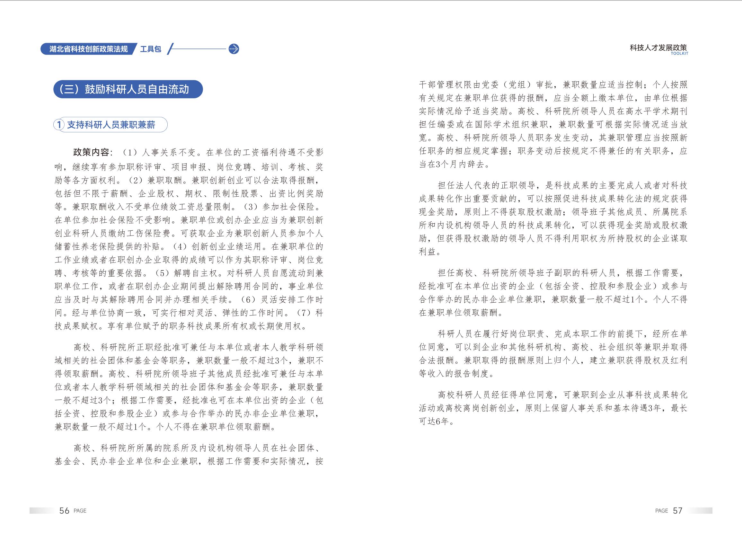Click the PAGE label beside number 57
The width and height of the screenshot is (742, 560).
[x=661, y=511]
